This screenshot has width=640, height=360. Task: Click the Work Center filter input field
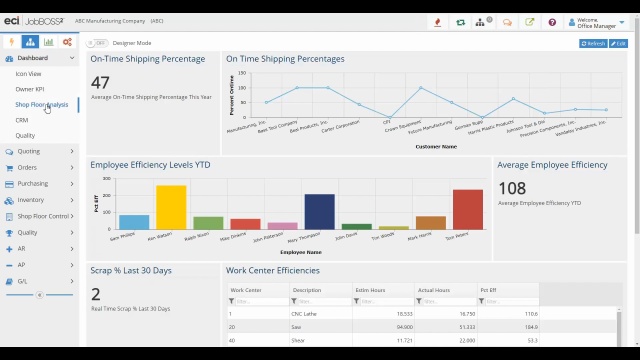tap(262, 301)
